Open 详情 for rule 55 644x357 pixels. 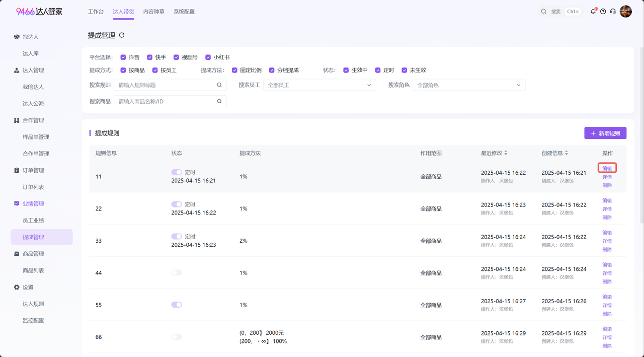tap(607, 305)
